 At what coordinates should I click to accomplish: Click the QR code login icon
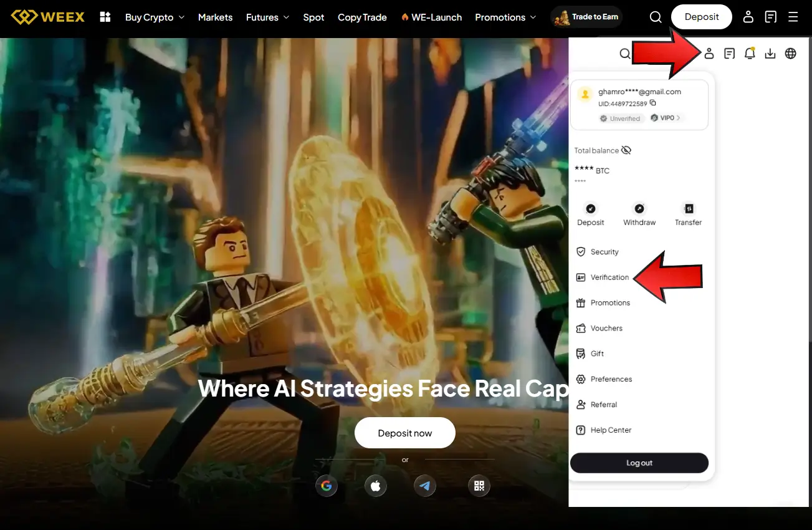tap(479, 486)
